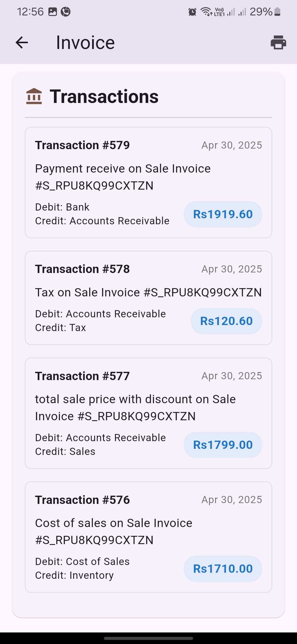Tap the back arrow icon

(22, 43)
